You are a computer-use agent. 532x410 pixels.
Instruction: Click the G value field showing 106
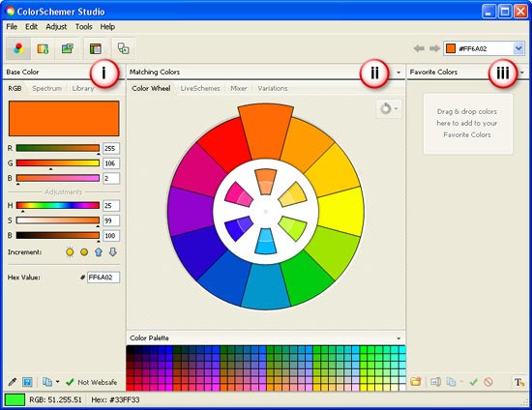[x=111, y=163]
